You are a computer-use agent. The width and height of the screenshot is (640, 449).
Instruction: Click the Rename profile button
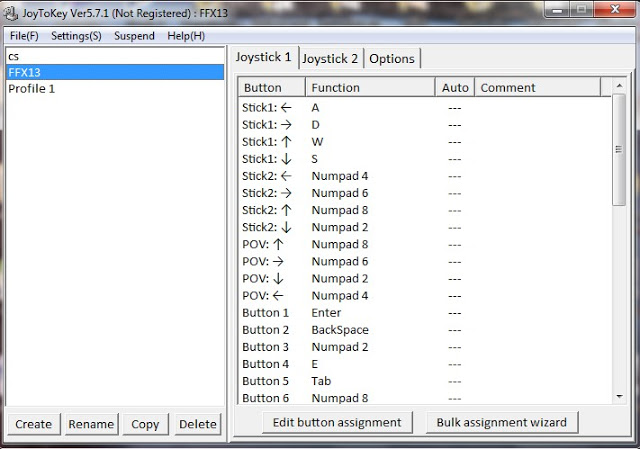coord(91,424)
